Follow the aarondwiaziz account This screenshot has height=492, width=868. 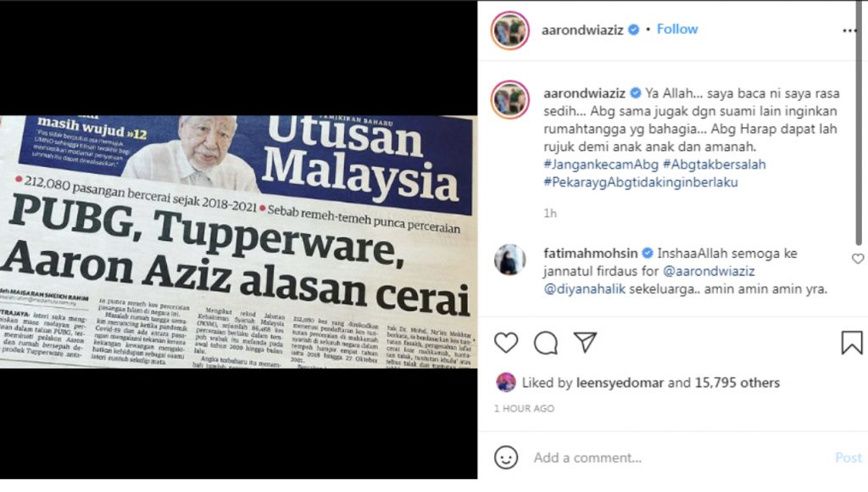click(677, 30)
